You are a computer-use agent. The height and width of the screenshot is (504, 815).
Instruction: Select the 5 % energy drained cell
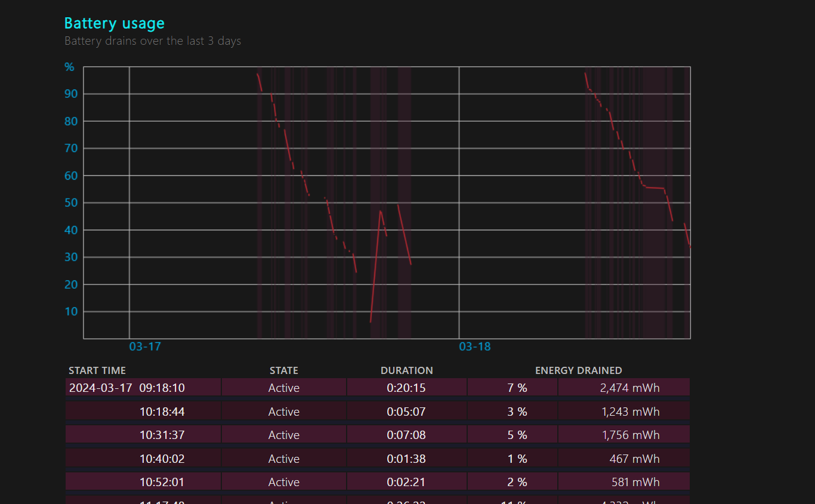[x=513, y=434]
